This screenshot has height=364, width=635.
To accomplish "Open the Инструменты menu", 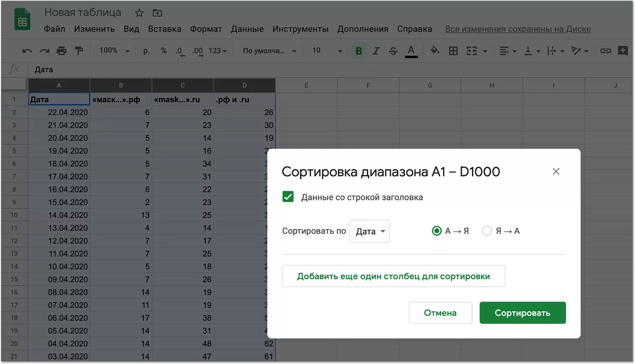I will 300,29.
